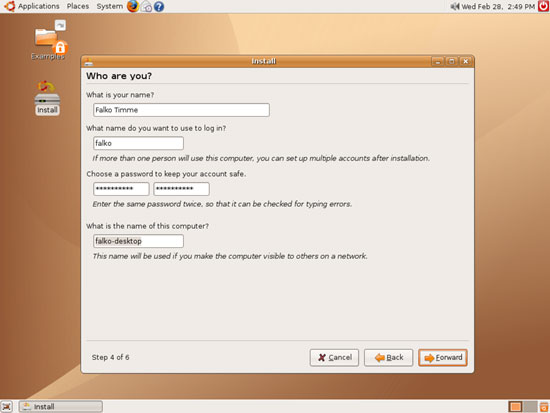Open the Applications menu
This screenshot has height=413, width=550.
click(x=39, y=6)
